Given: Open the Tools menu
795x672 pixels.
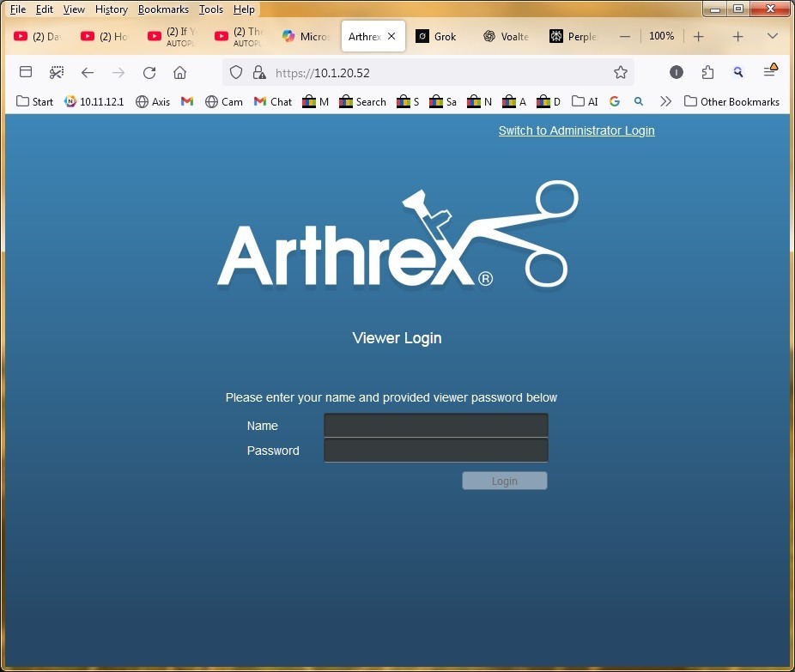Looking at the screenshot, I should pos(211,9).
